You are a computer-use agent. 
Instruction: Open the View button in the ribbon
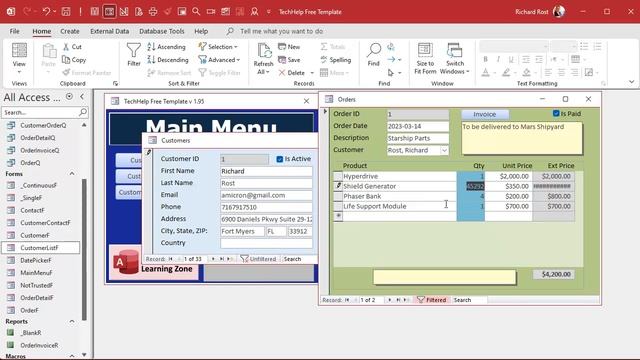click(x=19, y=59)
